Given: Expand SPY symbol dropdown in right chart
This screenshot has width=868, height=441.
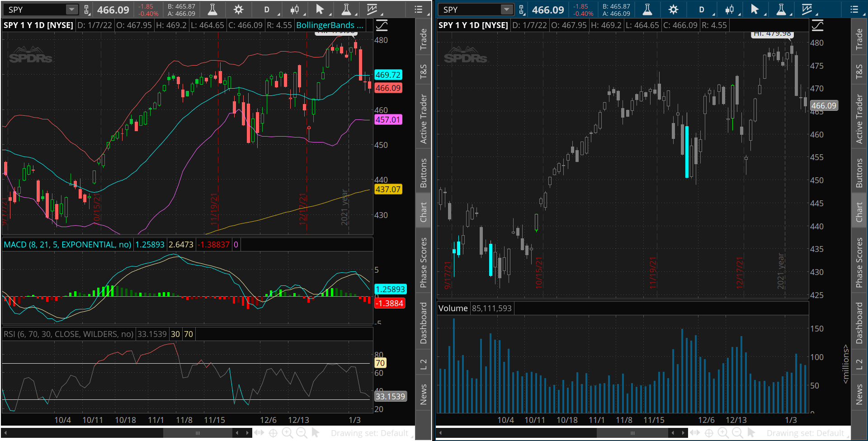Looking at the screenshot, I should tap(507, 9).
